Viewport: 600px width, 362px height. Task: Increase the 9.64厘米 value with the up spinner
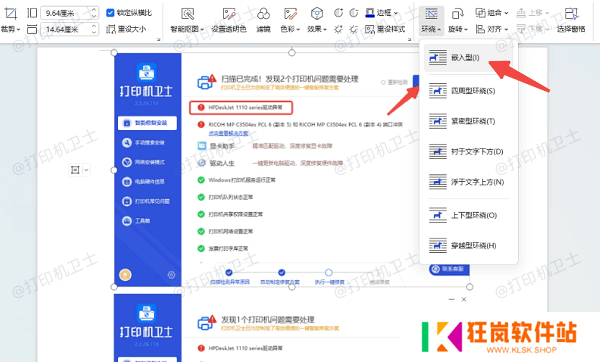pos(95,10)
